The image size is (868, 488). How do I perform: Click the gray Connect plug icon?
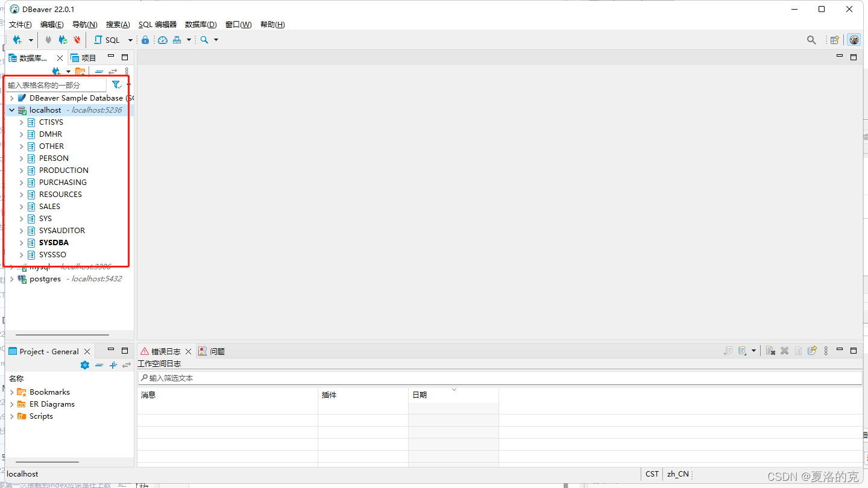pyautogui.click(x=48, y=40)
